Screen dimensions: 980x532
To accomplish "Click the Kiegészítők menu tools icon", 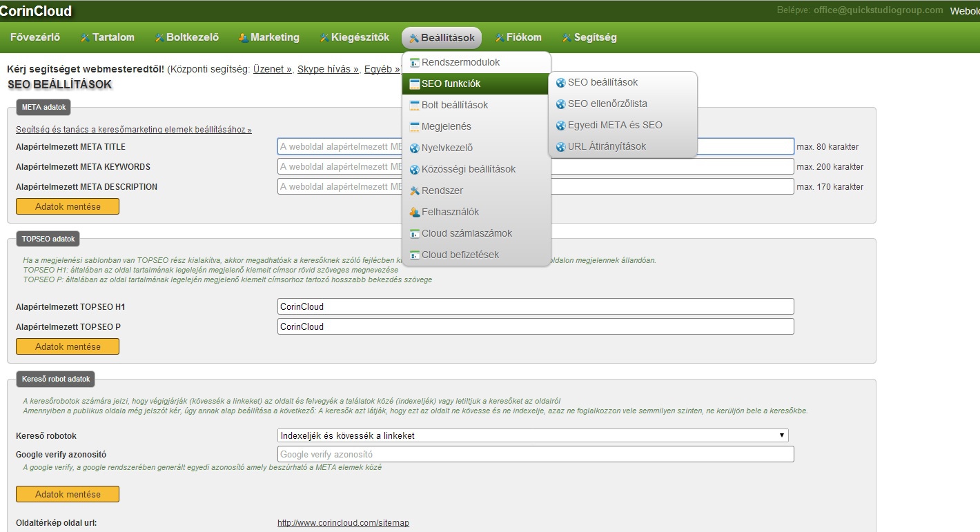I will coord(324,38).
